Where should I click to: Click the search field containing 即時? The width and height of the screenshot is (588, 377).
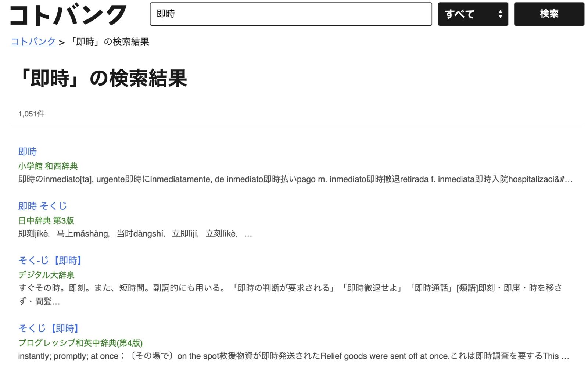(x=291, y=14)
